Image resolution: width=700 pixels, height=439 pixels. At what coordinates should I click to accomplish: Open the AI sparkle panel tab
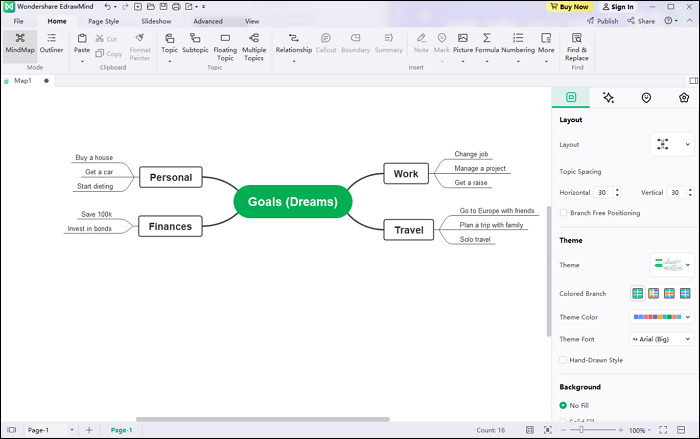608,97
